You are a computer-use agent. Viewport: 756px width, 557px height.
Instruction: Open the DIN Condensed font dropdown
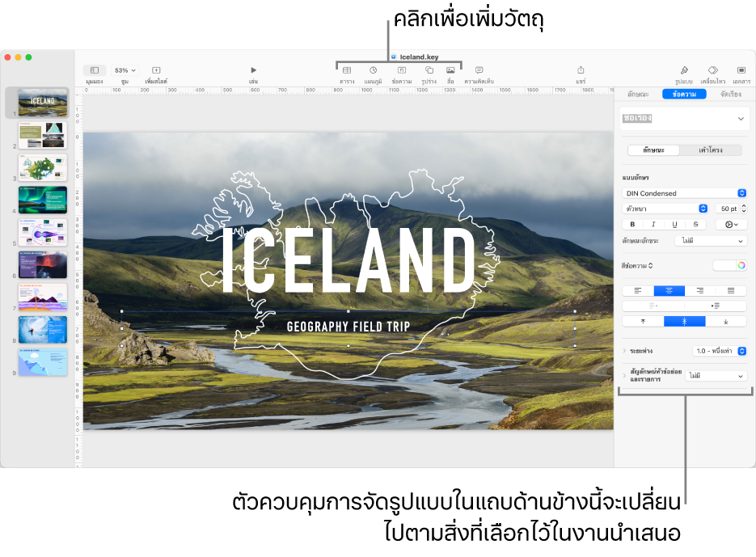[x=684, y=193]
